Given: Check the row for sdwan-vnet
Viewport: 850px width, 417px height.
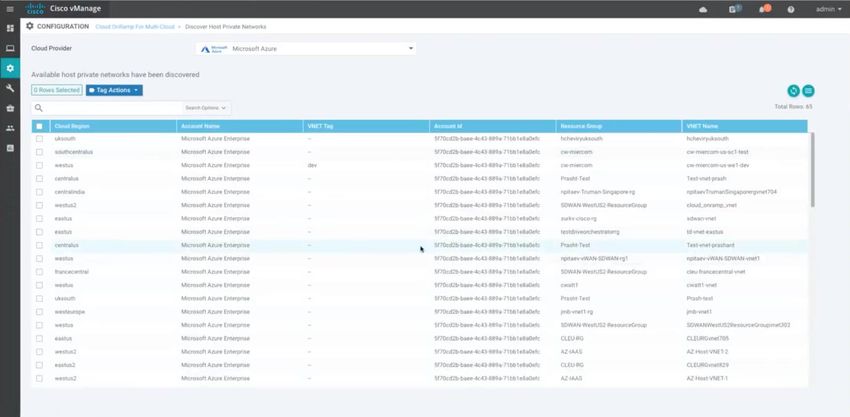Looking at the screenshot, I should pos(39,219).
